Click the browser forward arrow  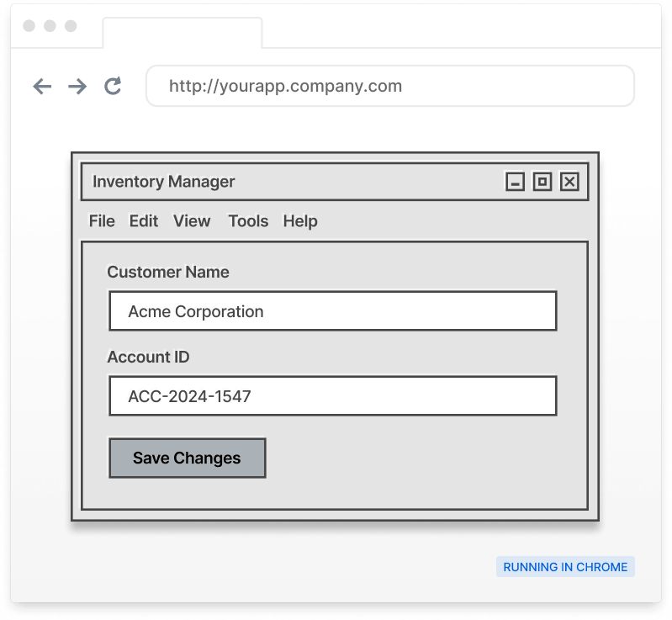pos(77,86)
